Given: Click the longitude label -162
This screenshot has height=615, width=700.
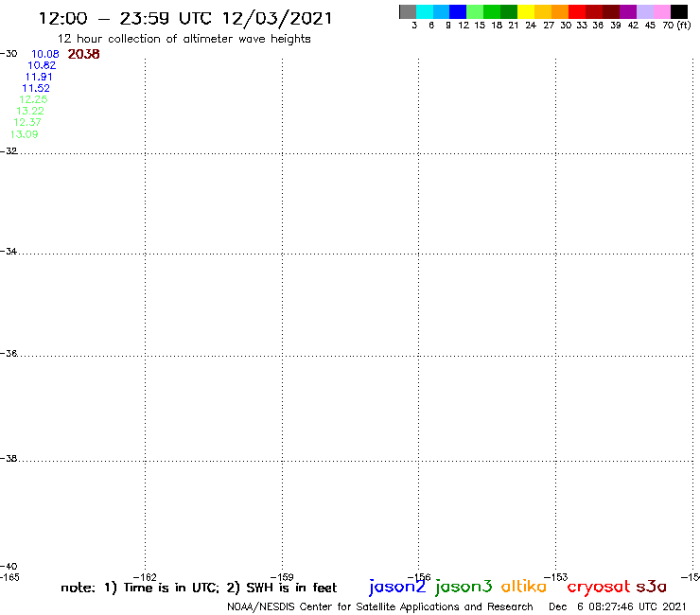Looking at the screenshot, I should [145, 577].
